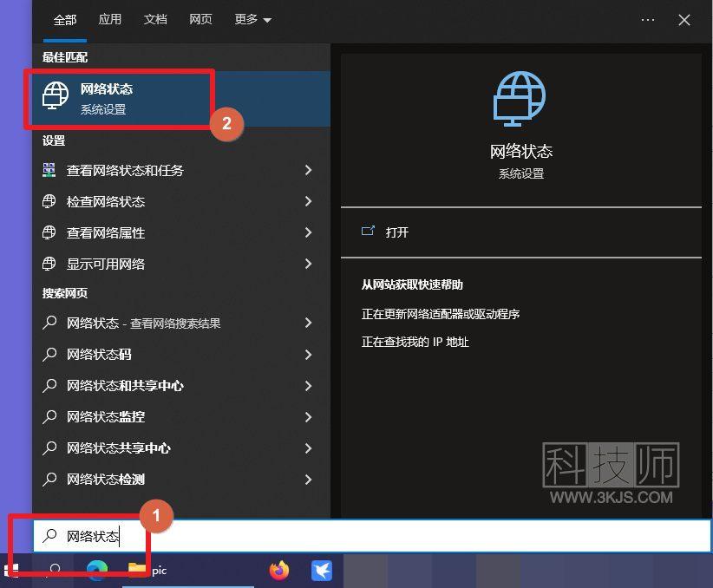Image resolution: width=713 pixels, height=588 pixels.
Task: Switch to the 全部 tab
Action: pyautogui.click(x=64, y=20)
